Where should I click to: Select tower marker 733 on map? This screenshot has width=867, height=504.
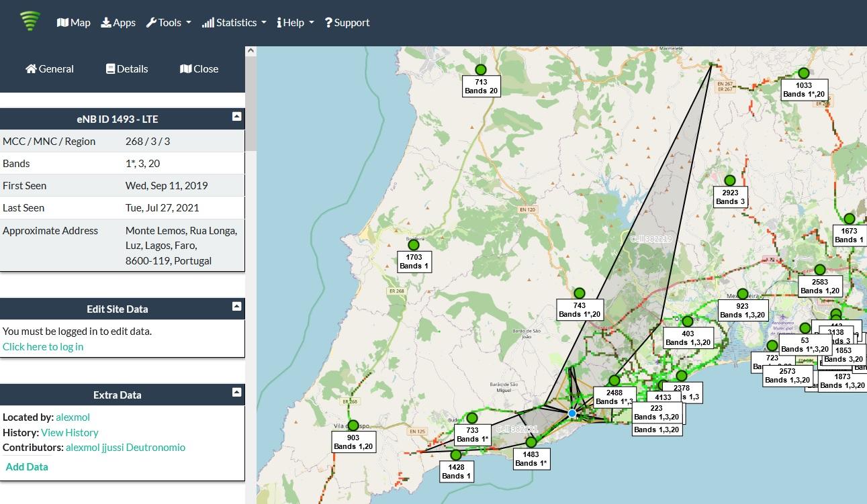472,418
